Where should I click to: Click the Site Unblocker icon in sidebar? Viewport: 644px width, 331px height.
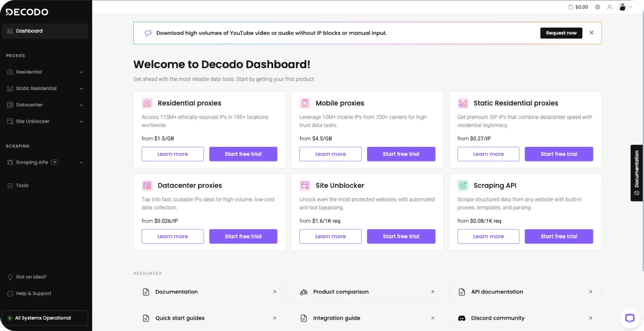click(10, 121)
